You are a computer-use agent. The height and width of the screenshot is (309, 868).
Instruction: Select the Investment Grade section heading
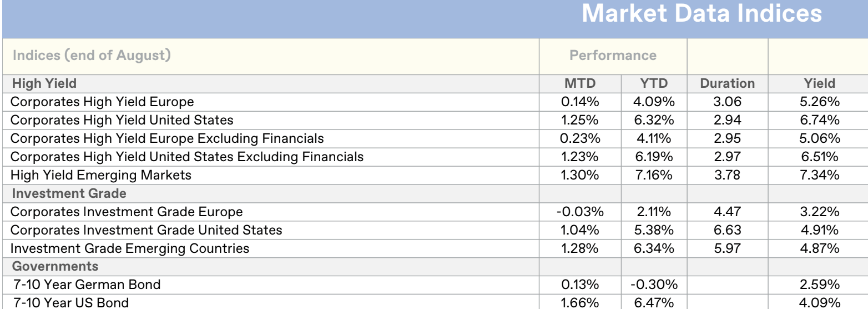click(69, 193)
